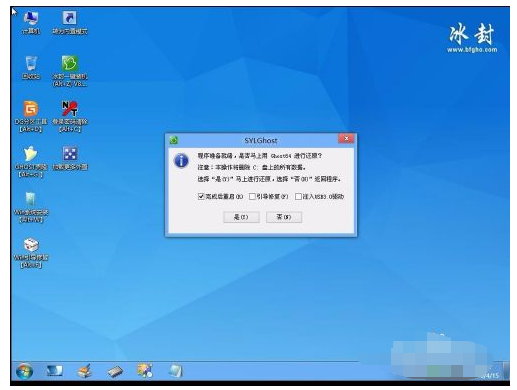Viewport: 517px width, 390px height.
Task: Open the Recycle Bin desktop icon
Action: coord(31,67)
